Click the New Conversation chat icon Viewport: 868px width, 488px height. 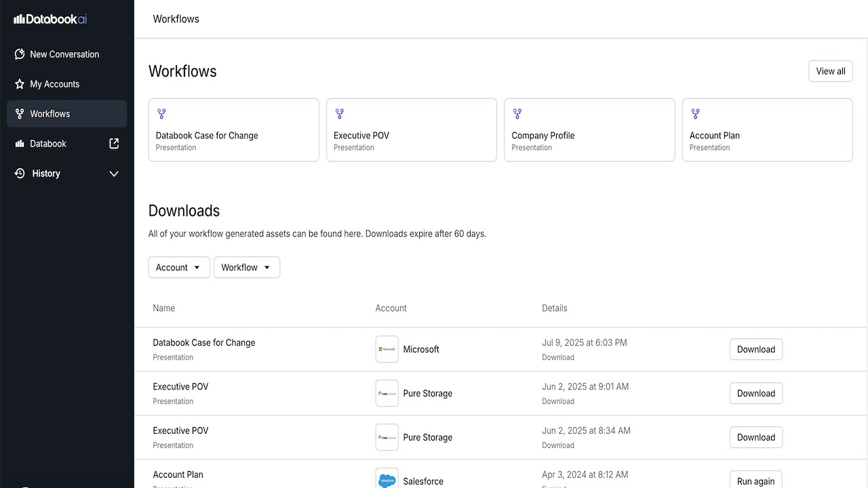[x=20, y=54]
